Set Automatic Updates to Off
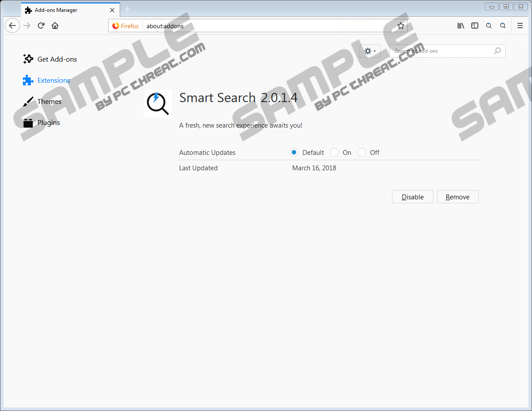The image size is (532, 411). pos(362,153)
